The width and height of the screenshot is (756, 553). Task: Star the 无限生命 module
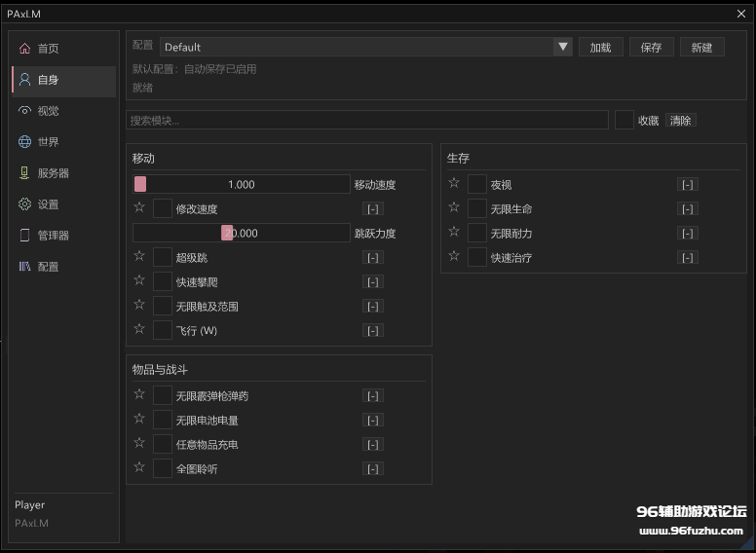click(454, 207)
